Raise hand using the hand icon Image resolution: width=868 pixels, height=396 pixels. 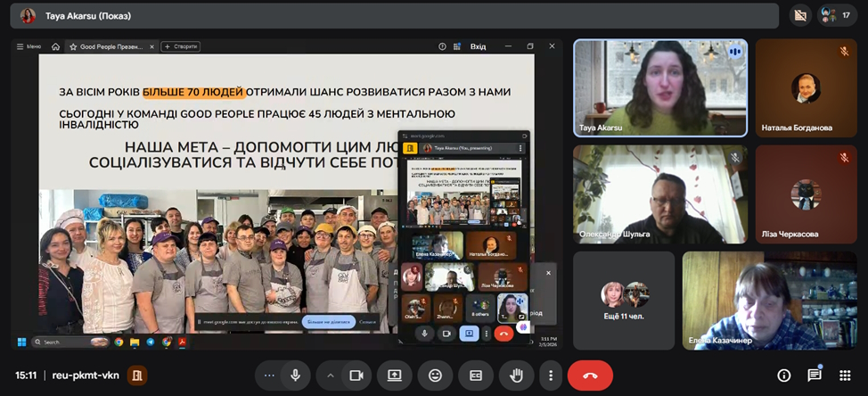516,375
